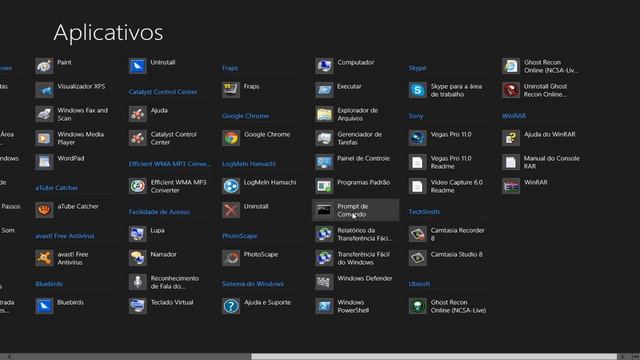This screenshot has height=360, width=640.
Task: Open Programas Padrão icon
Action: pyautogui.click(x=324, y=186)
